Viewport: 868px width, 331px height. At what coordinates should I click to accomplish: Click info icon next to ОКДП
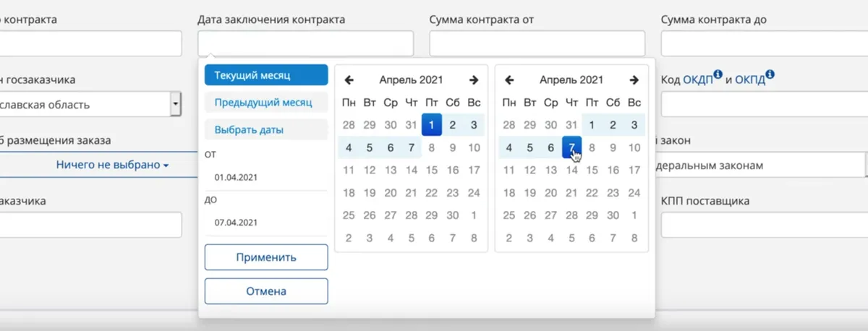pyautogui.click(x=718, y=74)
